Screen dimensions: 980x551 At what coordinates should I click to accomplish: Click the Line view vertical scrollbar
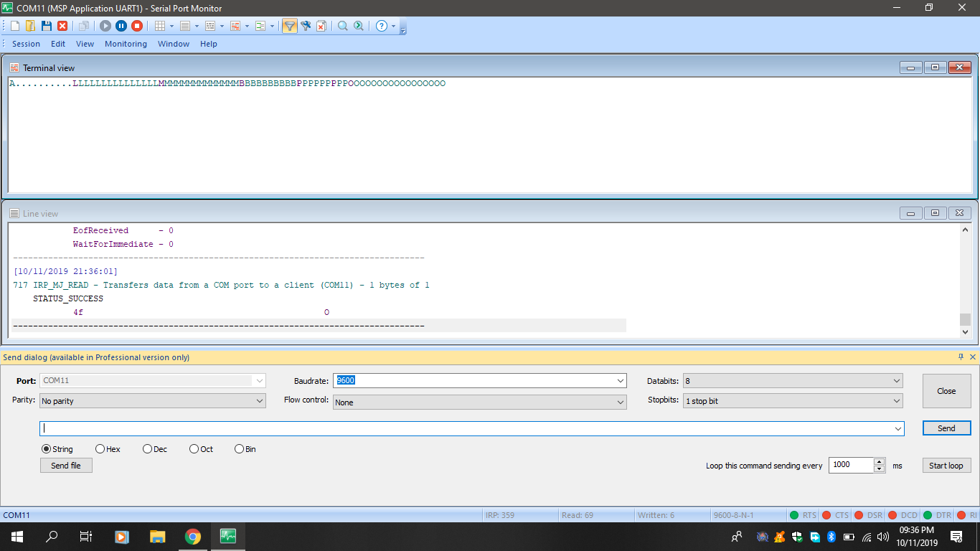[965, 281]
